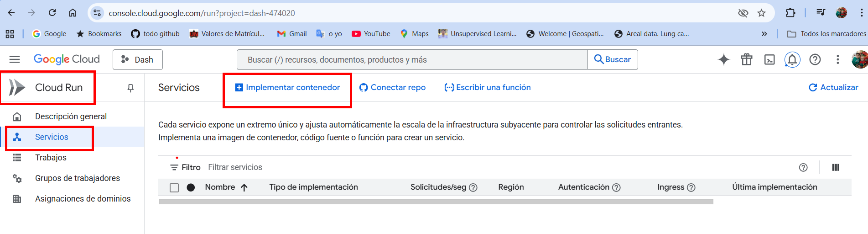Click the eye-crossed tracking protection icon
This screenshot has width=868, height=234.
point(743,13)
